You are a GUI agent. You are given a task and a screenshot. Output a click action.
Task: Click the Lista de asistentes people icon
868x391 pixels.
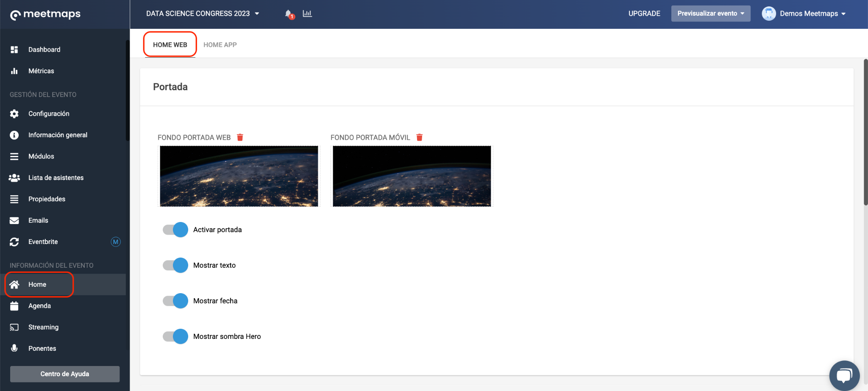[14, 177]
